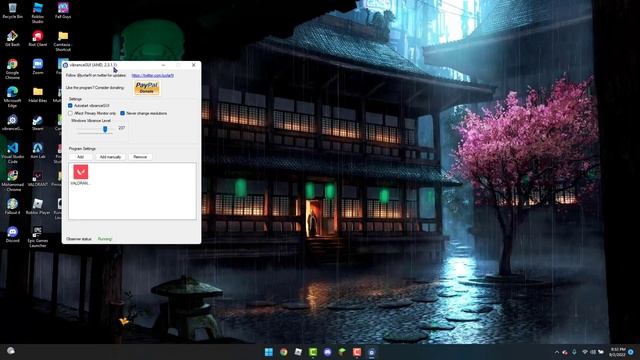Select the vibranceGUI icon on the taskbar
640x360 pixels.
pos(371,352)
